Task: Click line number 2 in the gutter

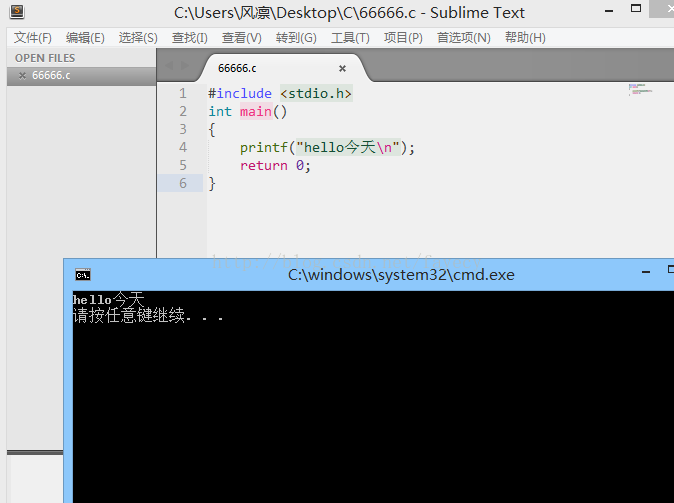Action: (x=183, y=111)
